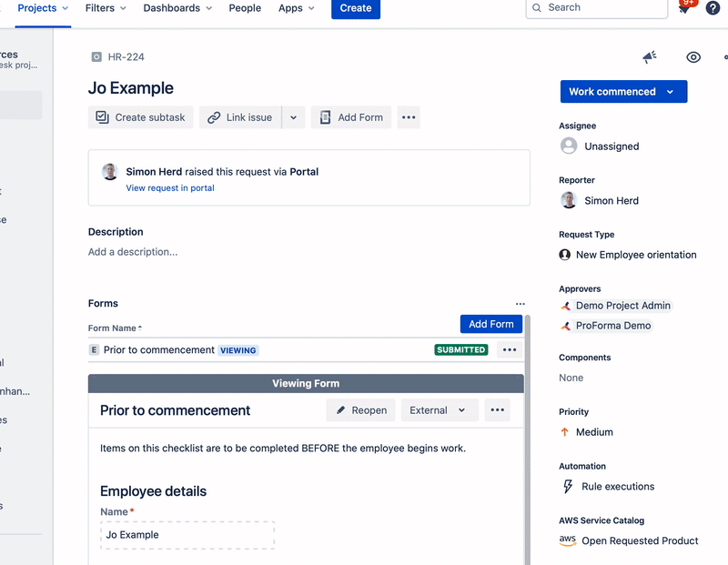Click the Reopen form button
The height and width of the screenshot is (565, 728).
[x=360, y=410]
